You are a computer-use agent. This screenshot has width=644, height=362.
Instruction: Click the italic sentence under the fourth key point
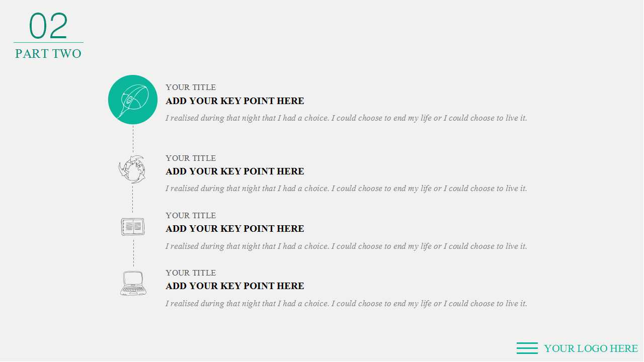pyautogui.click(x=346, y=304)
